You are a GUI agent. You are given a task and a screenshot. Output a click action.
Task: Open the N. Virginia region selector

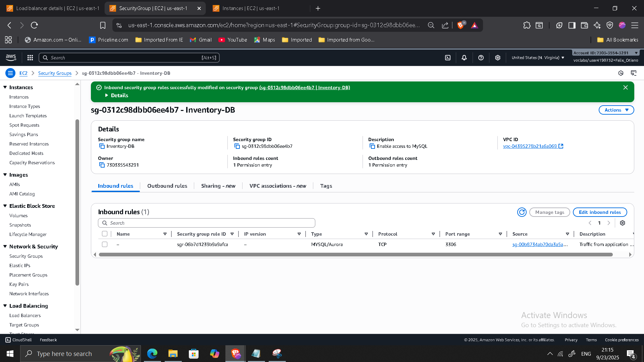tap(538, 58)
